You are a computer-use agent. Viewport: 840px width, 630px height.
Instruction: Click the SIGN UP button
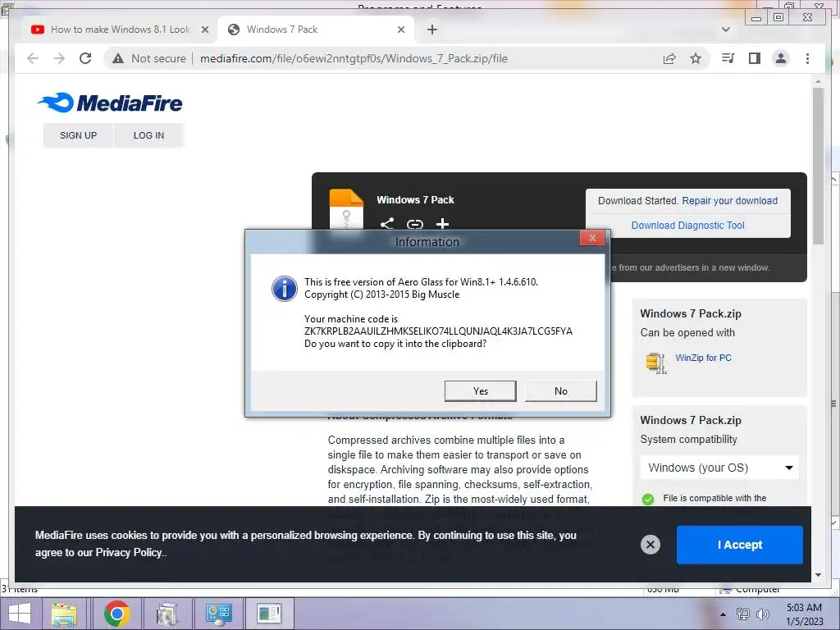click(x=78, y=135)
